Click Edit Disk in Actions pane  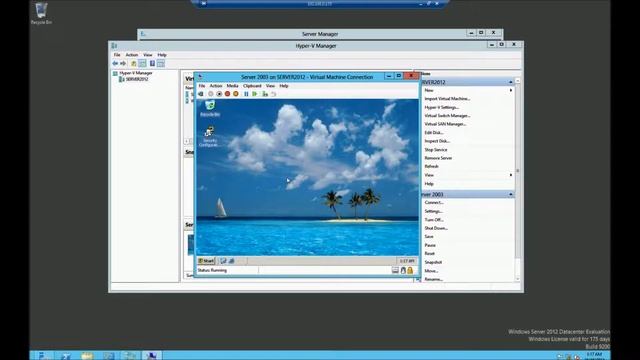433,133
